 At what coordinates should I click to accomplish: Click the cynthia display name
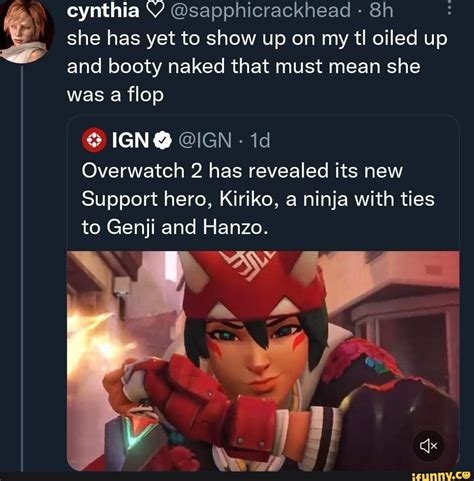(x=103, y=11)
